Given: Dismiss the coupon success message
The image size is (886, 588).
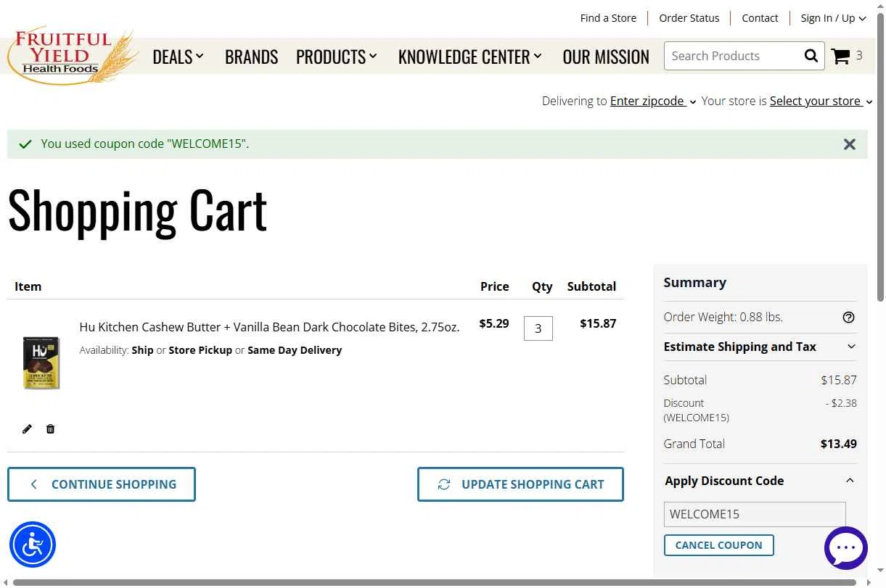Looking at the screenshot, I should coord(850,144).
